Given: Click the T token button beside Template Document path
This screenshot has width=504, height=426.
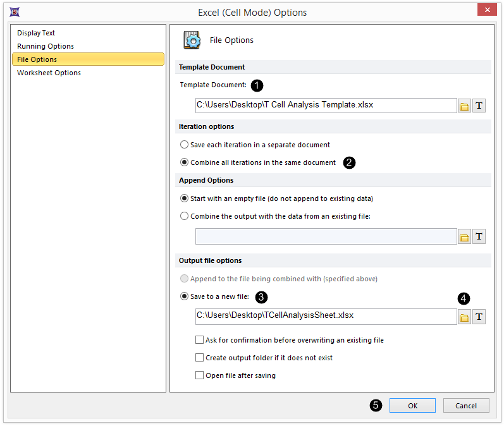Looking at the screenshot, I should (x=479, y=106).
